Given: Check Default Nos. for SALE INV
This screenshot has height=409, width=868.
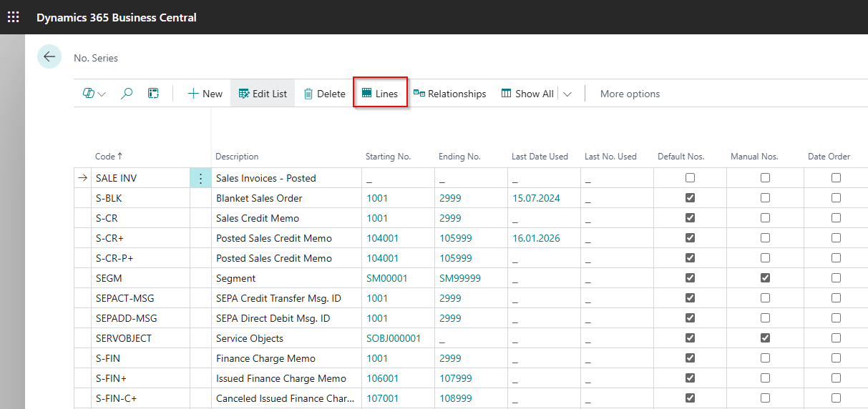Looking at the screenshot, I should coord(690,178).
